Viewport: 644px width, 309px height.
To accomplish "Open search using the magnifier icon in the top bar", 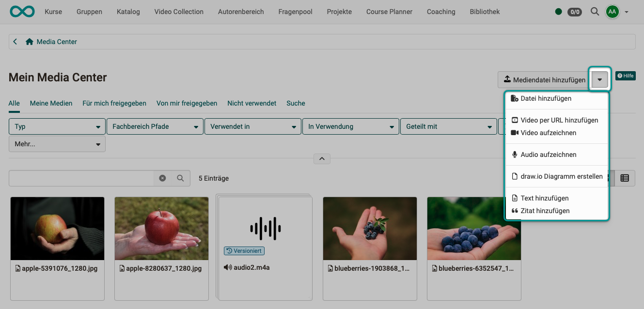I will (x=595, y=12).
